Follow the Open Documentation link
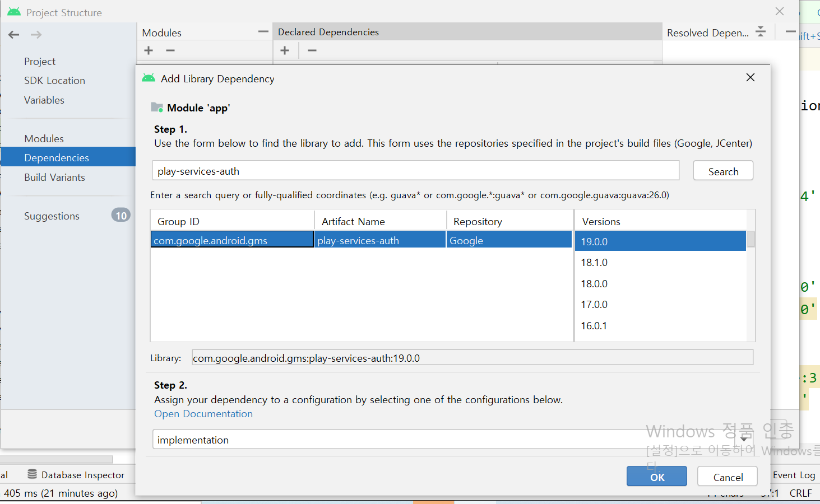The image size is (820, 504). click(x=203, y=414)
